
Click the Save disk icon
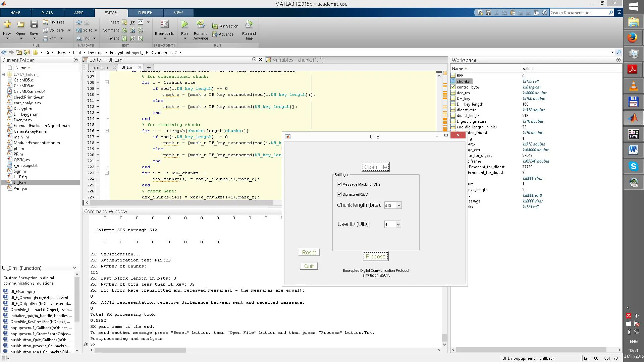(34, 24)
